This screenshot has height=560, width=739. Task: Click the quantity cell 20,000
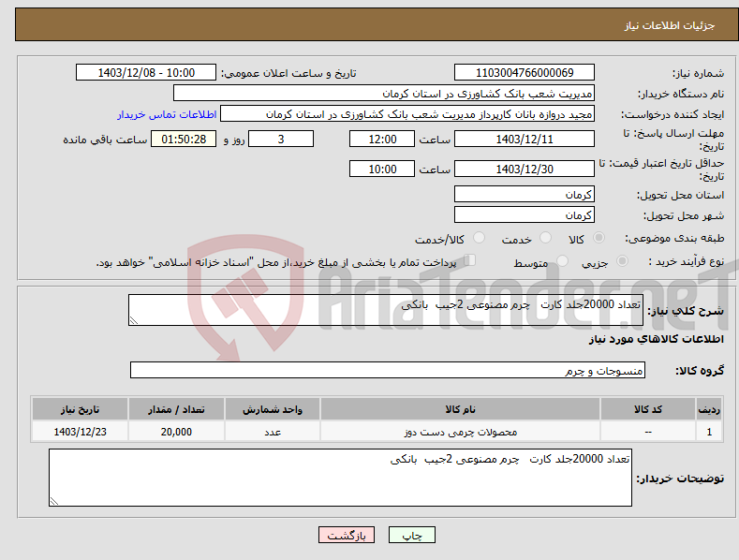(x=176, y=432)
